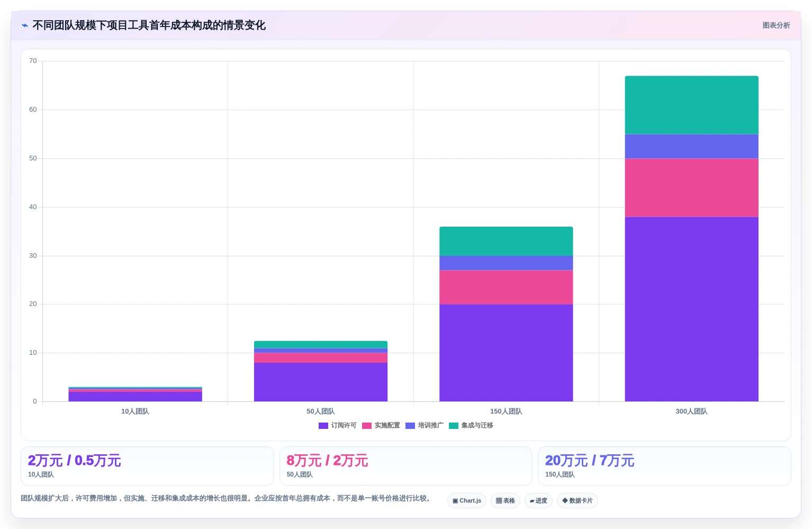
Task: Click the 培训推广 legend label
Action: point(431,426)
